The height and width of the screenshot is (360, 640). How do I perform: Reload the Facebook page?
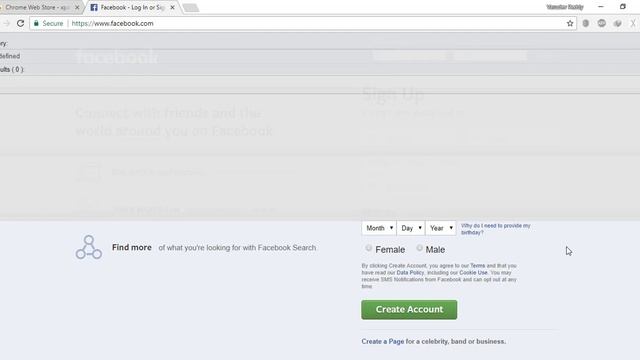click(20, 23)
